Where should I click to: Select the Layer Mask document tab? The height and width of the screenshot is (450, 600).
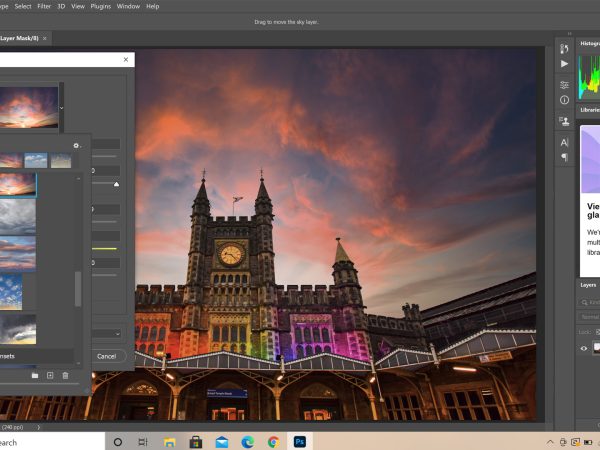pyautogui.click(x=19, y=38)
